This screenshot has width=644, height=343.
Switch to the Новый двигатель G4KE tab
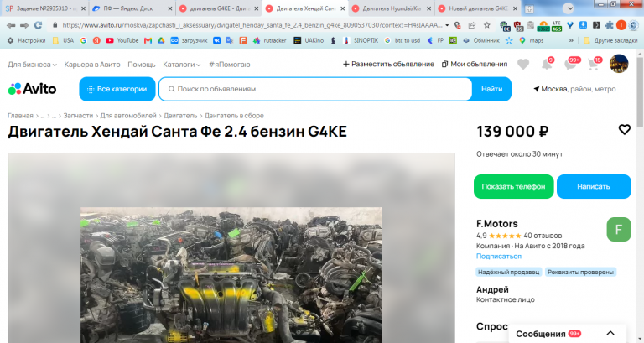[477, 8]
